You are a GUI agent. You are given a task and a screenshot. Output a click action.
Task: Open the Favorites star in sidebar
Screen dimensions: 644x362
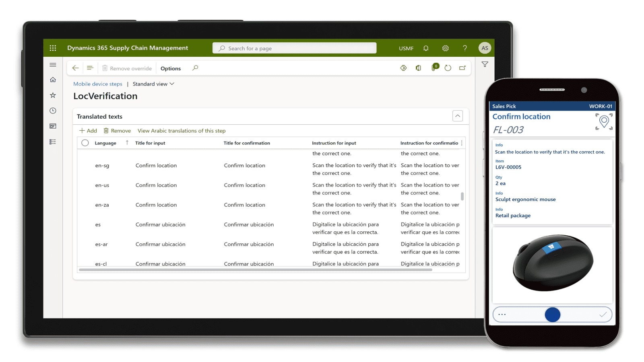[53, 95]
